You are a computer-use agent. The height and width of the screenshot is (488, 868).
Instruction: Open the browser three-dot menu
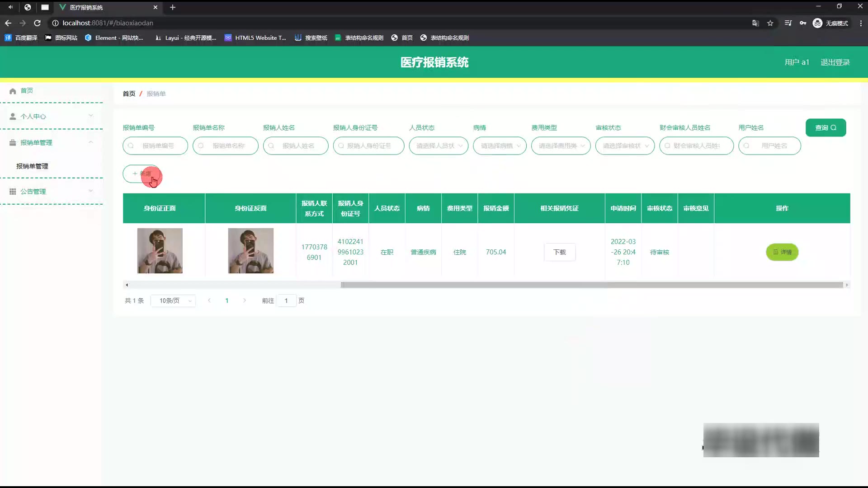[x=861, y=23]
